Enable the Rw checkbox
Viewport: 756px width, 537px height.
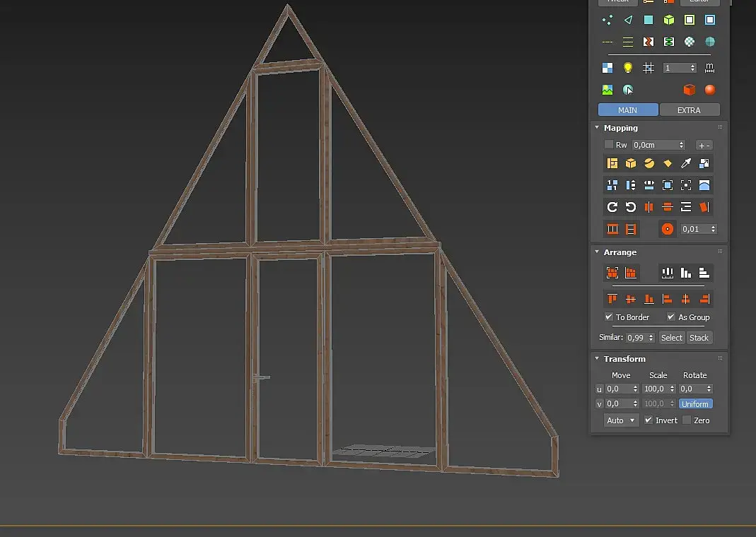click(609, 145)
